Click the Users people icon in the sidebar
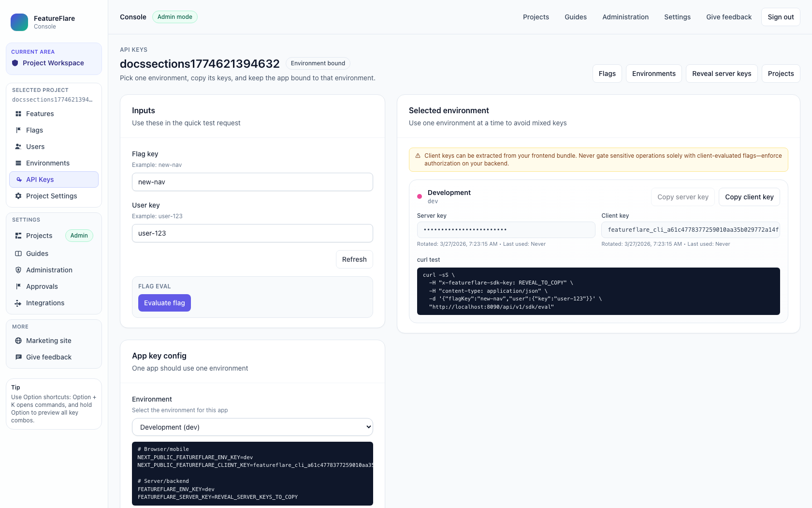This screenshot has width=812, height=508. (18, 147)
